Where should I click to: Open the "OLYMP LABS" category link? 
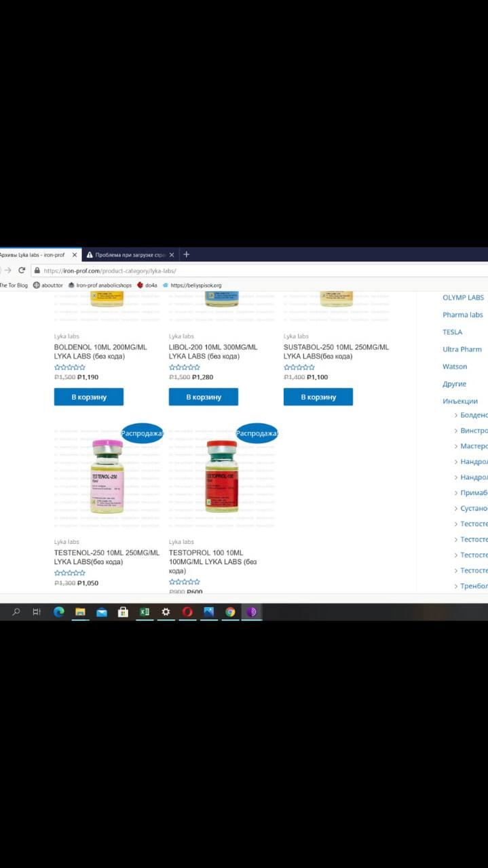(463, 297)
